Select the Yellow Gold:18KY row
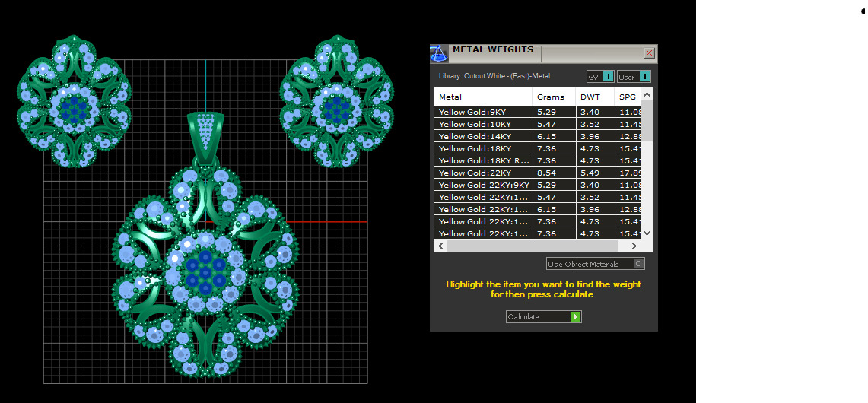This screenshot has width=868, height=403. point(538,148)
